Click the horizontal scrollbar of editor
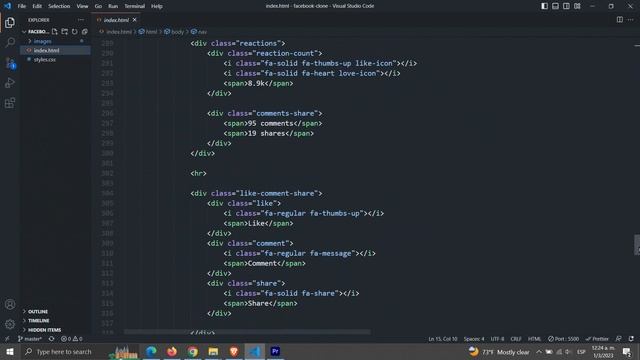Screen dimensions: 640x360 [247, 332]
